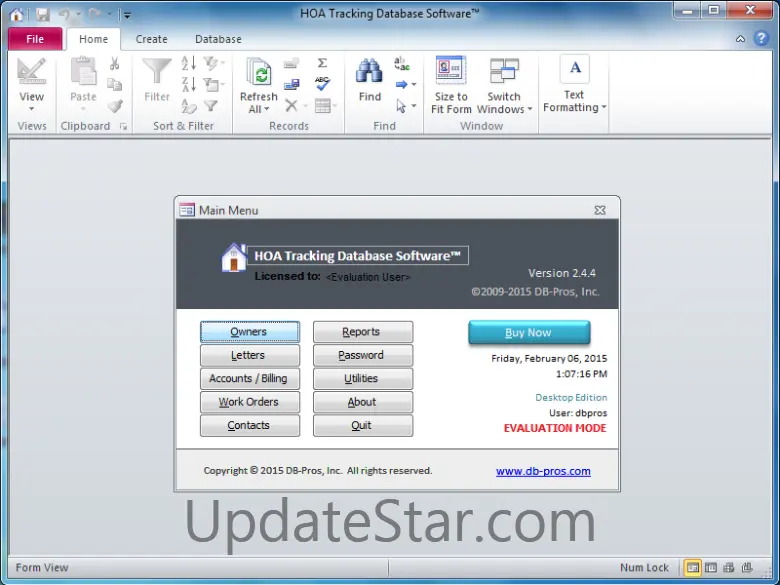The image size is (780, 585).
Task: Click the New record icon
Action: [x=292, y=63]
